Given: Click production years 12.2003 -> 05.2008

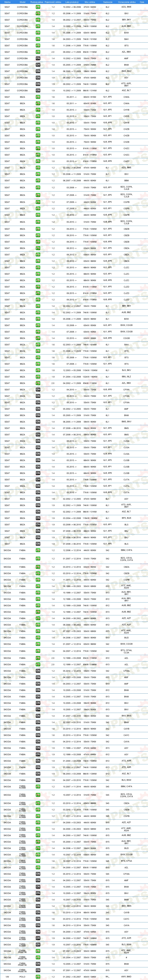Looking at the screenshot, I should click(72, 370).
